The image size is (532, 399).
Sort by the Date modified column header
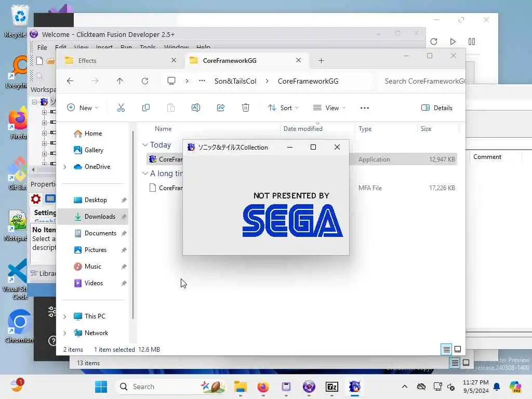303,129
